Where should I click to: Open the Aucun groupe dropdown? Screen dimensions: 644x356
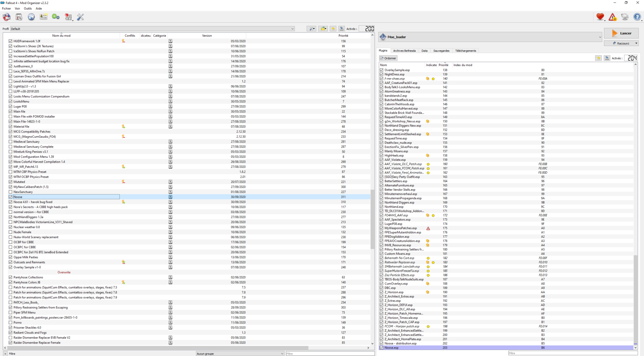(240, 353)
